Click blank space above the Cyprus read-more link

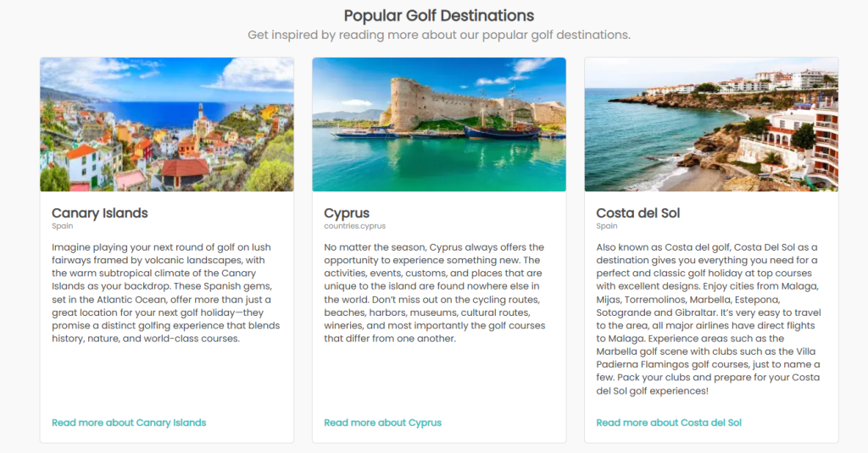point(439,381)
